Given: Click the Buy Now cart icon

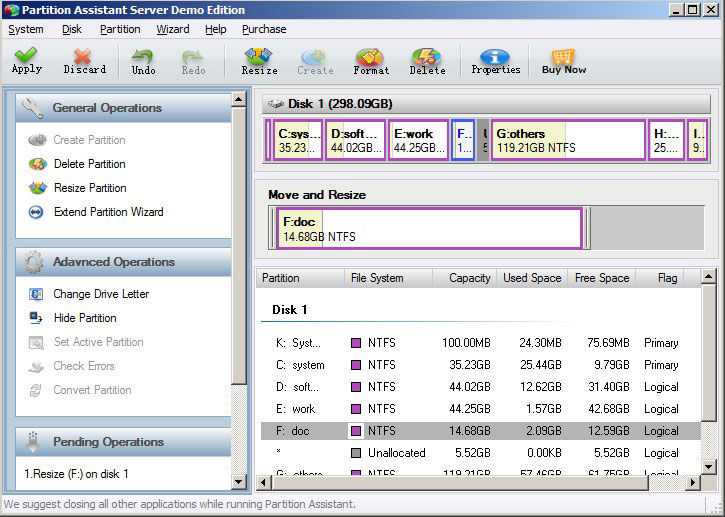Looking at the screenshot, I should (564, 55).
